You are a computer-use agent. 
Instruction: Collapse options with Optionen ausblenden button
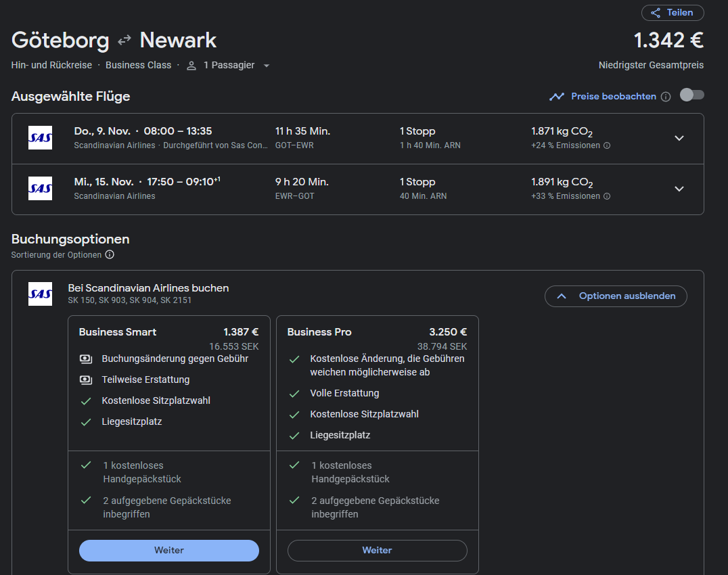(x=615, y=296)
